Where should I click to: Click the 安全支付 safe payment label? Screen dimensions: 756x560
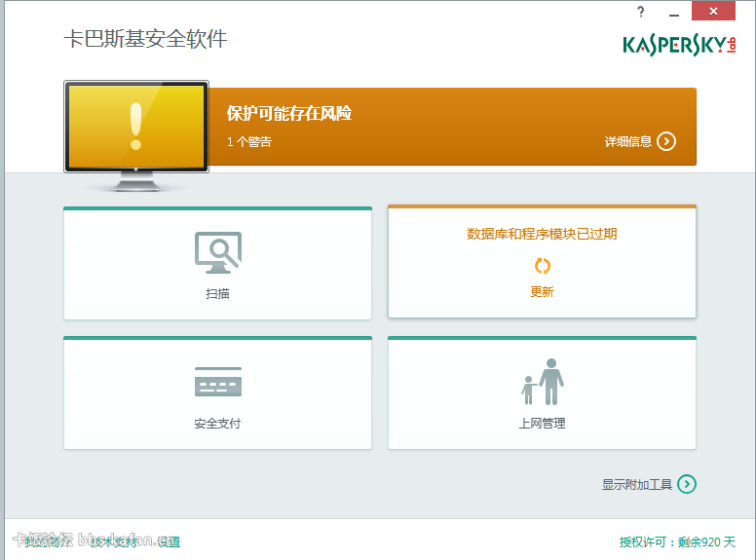coord(217,424)
